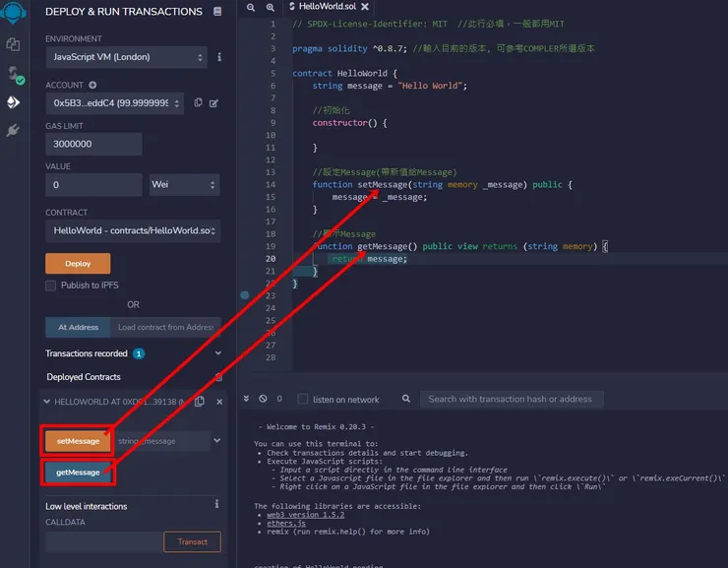Click the Transactions recorded count badge
This screenshot has height=568, width=728.
pyautogui.click(x=139, y=354)
